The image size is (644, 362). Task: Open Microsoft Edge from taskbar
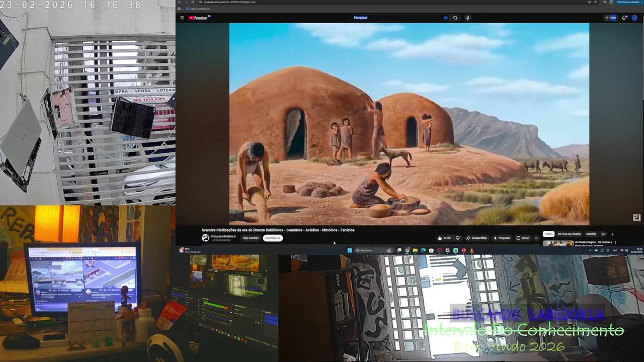pos(423,250)
